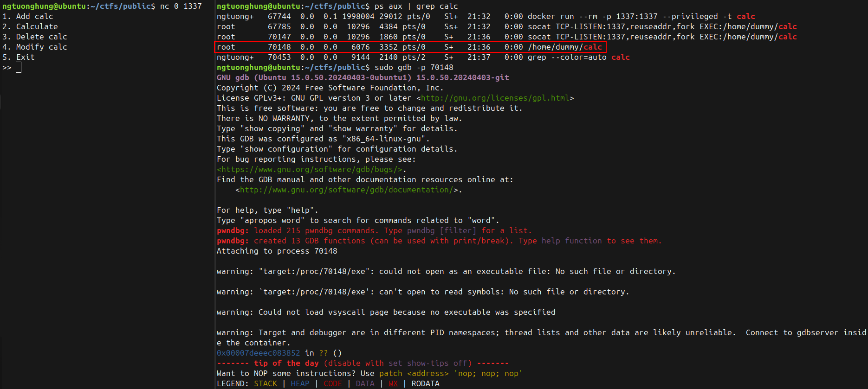Open the GDB bugs reporting link
Screen dimensions: 868x389
pos(309,170)
